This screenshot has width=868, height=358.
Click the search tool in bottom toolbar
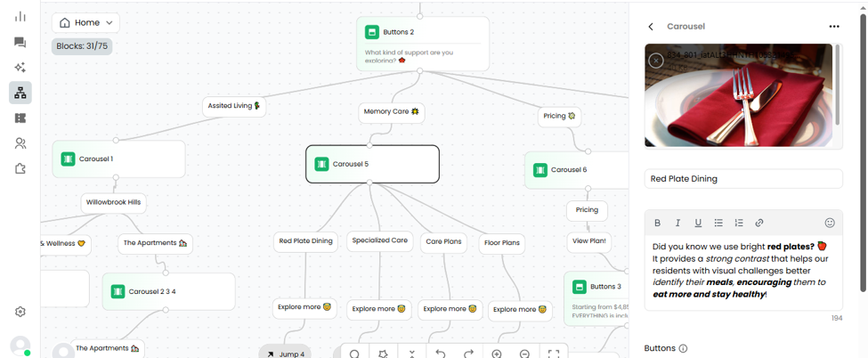[355, 354]
